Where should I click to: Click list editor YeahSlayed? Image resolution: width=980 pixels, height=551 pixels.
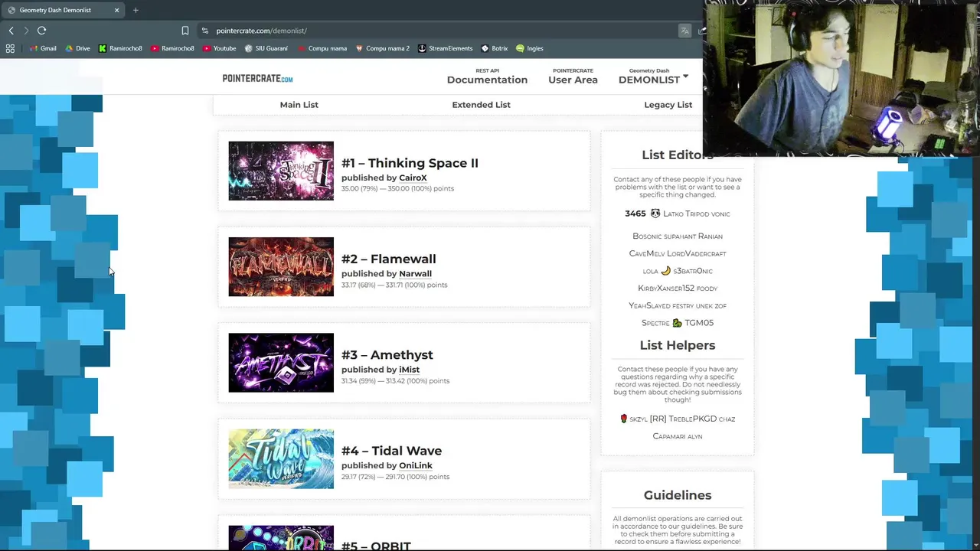click(649, 305)
